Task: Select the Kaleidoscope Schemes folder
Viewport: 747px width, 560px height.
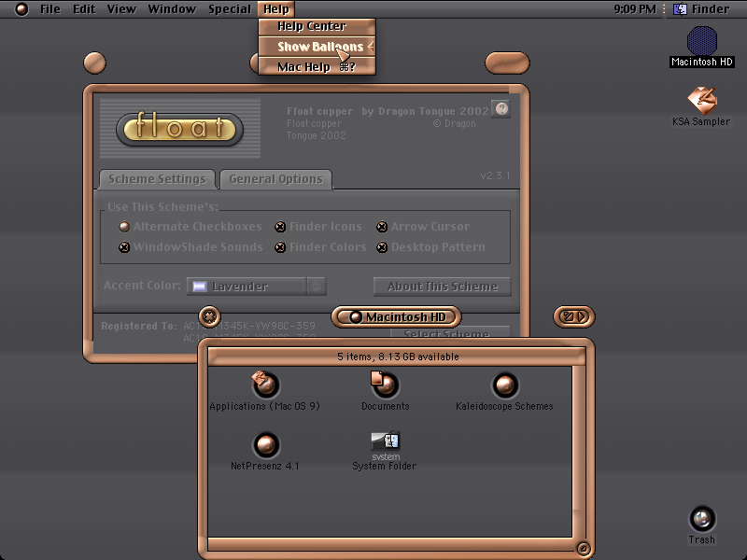Action: [504, 391]
